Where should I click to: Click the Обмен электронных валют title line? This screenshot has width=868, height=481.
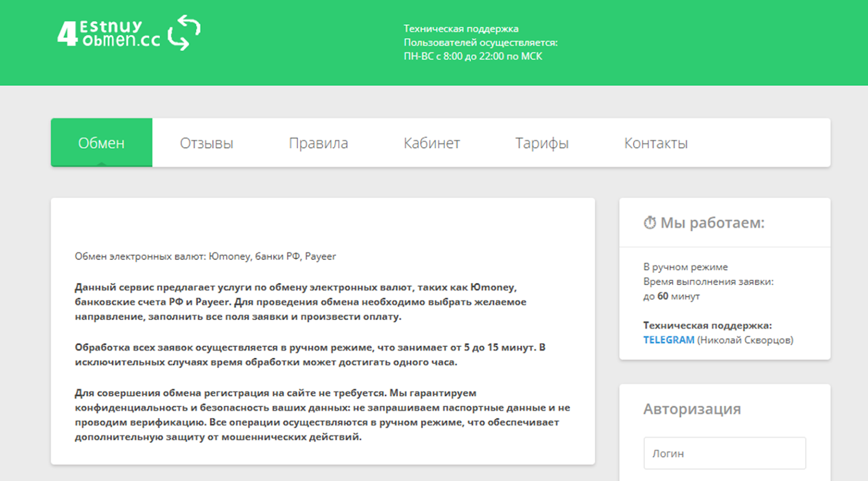pyautogui.click(x=205, y=256)
